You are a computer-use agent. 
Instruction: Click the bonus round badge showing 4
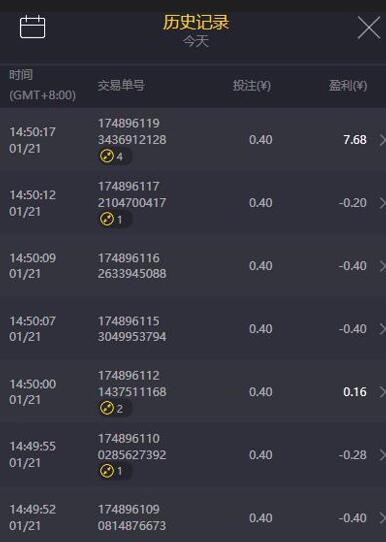coord(111,156)
